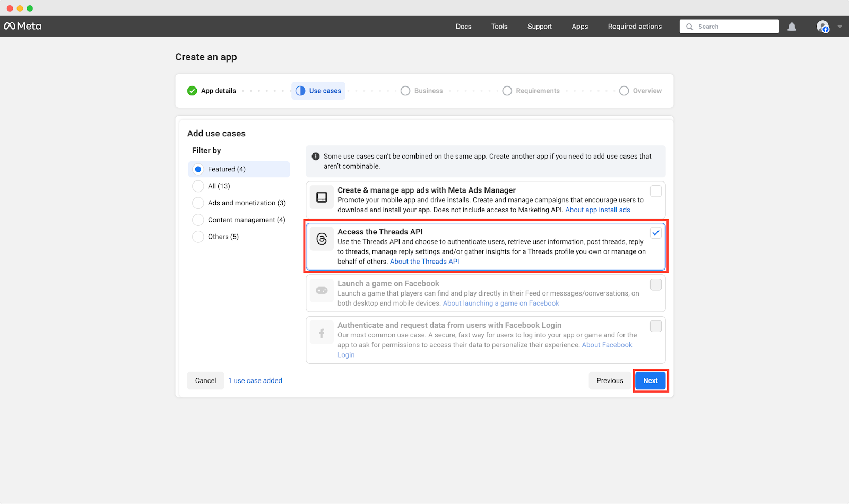Image resolution: width=849 pixels, height=504 pixels.
Task: Uncheck the Access the Threads API use case
Action: coord(656,232)
